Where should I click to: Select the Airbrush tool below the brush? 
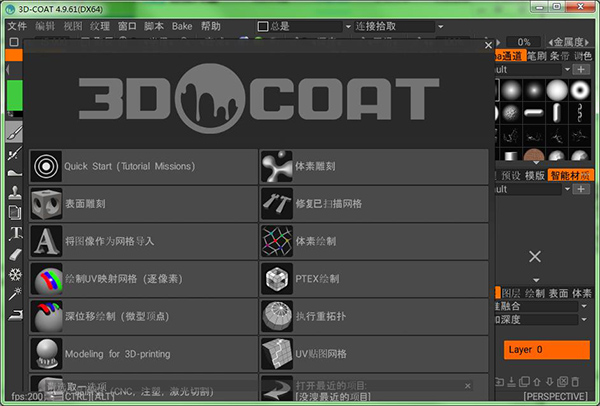pyautogui.click(x=15, y=154)
